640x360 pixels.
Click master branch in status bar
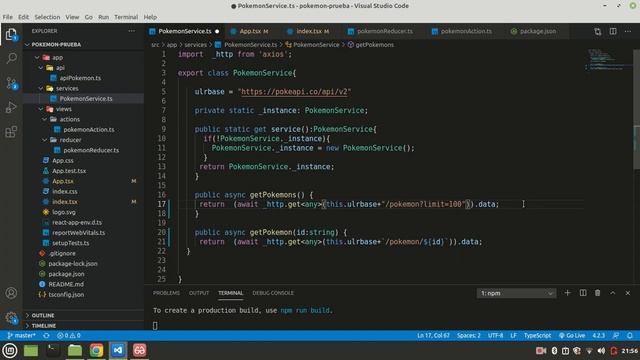click(21, 336)
